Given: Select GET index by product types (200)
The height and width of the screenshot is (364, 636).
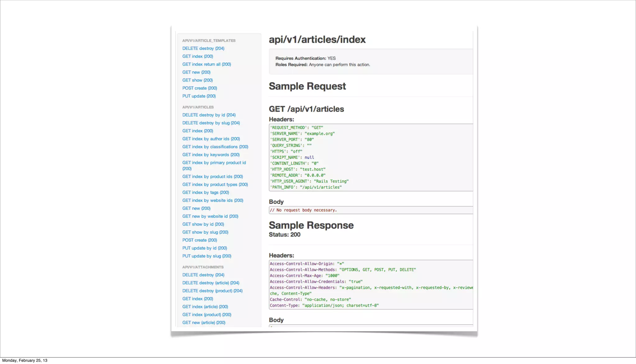Looking at the screenshot, I should [215, 184].
